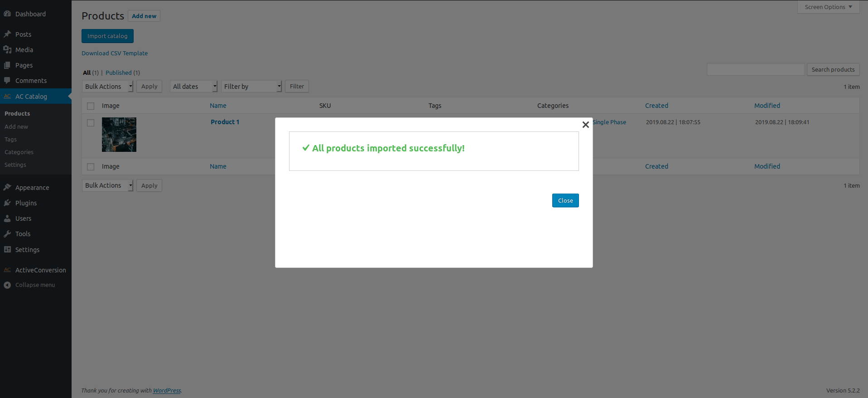
Task: Toggle select-all checkbox in table footer
Action: tap(91, 166)
